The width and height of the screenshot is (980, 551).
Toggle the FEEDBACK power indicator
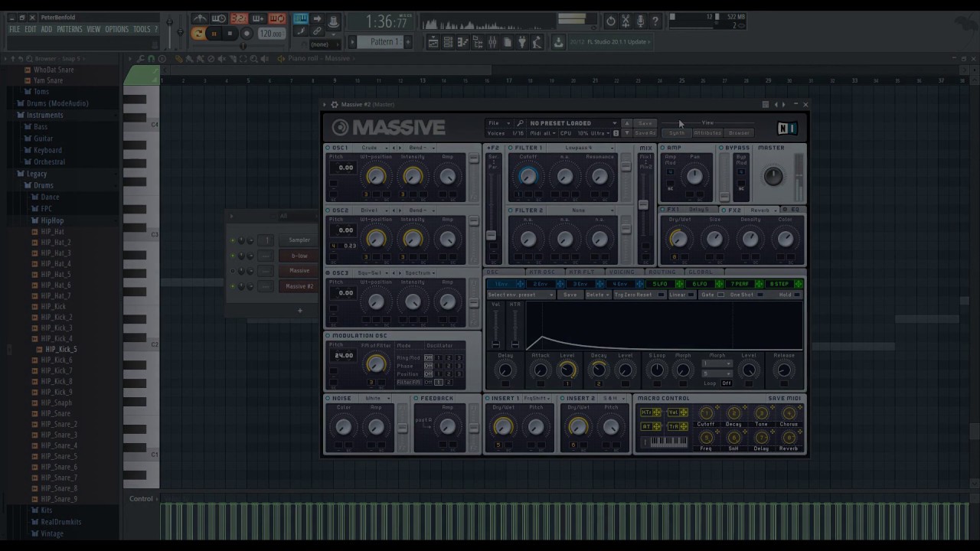[x=416, y=399]
